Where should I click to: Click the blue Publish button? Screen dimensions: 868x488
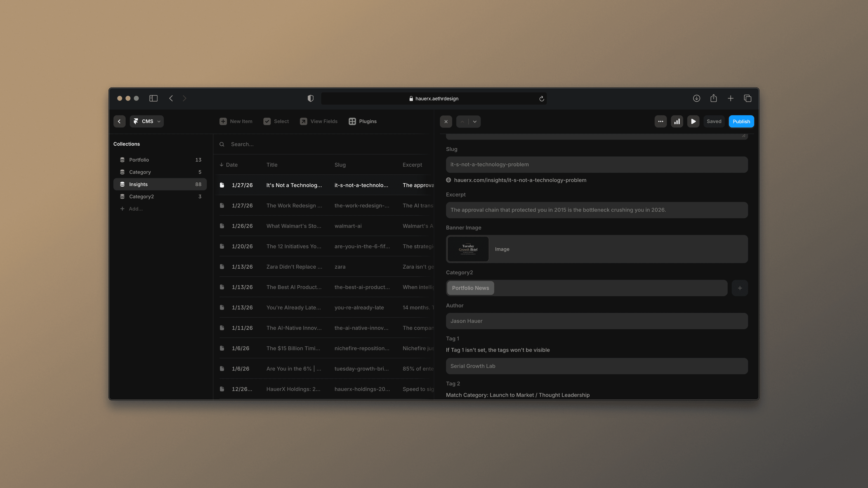(x=741, y=122)
